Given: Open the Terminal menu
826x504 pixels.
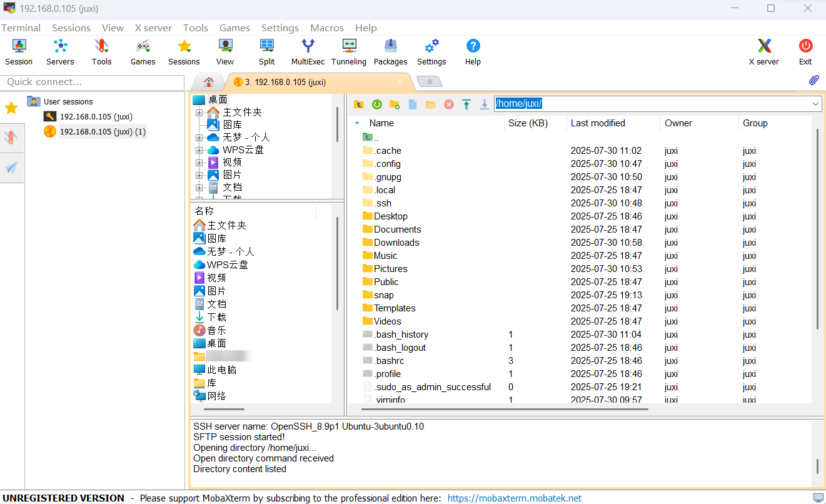Looking at the screenshot, I should click(21, 28).
